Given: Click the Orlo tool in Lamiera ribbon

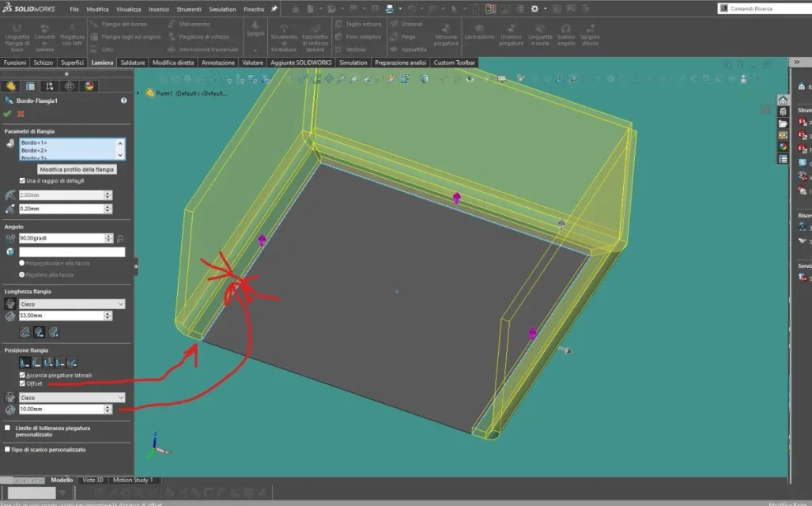Looking at the screenshot, I should coord(102,50).
